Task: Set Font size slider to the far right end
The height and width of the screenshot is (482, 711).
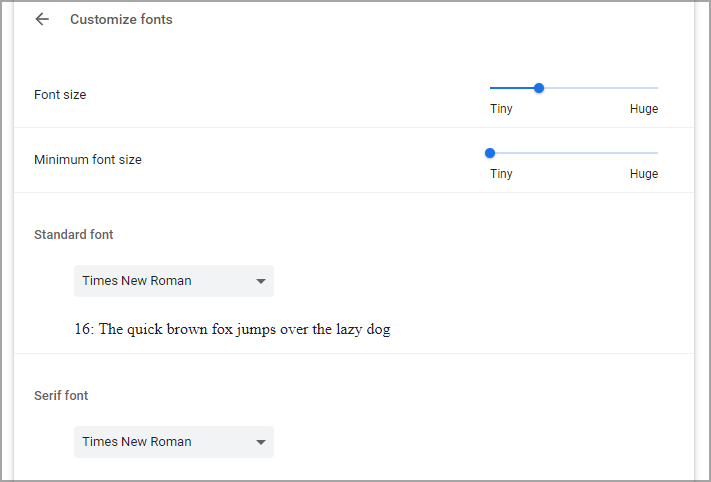Action: pos(657,88)
